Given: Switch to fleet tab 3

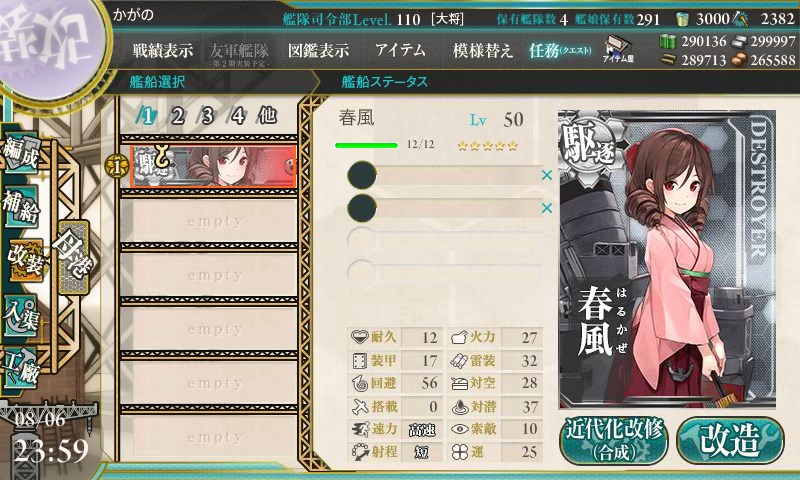Looking at the screenshot, I should 207,116.
